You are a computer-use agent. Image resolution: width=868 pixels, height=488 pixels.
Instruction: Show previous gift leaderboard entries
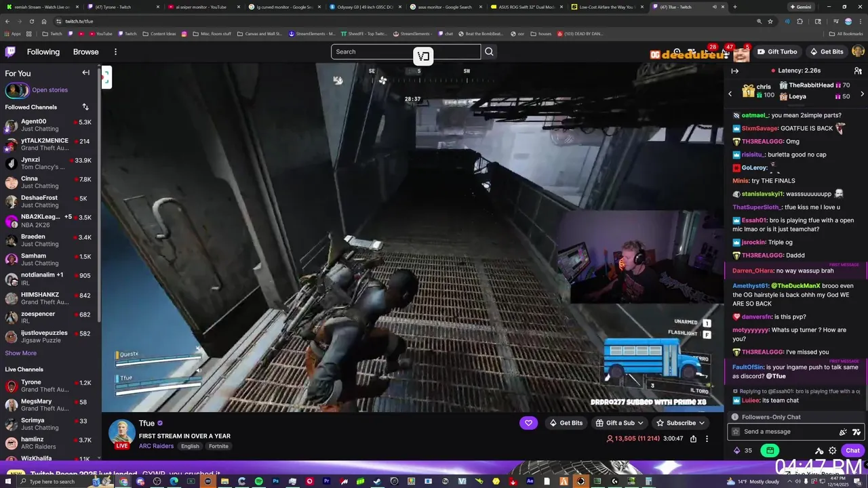click(x=730, y=94)
